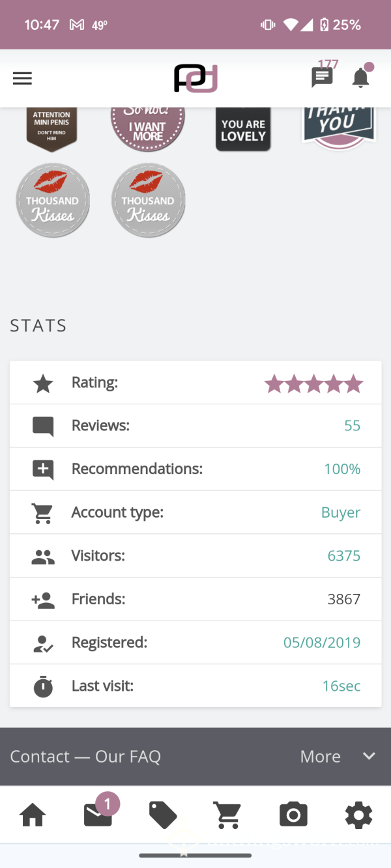Open the visitors count 6375
391x868 pixels.
343,556
